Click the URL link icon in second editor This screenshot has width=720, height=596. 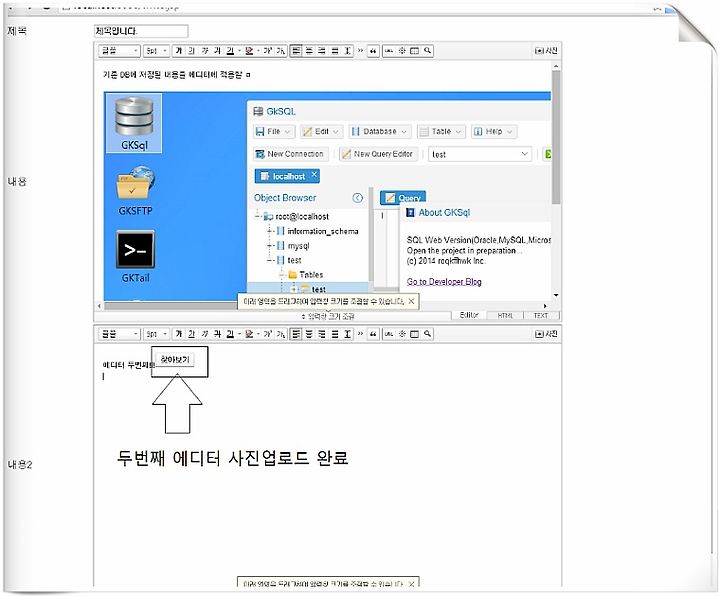(x=389, y=334)
